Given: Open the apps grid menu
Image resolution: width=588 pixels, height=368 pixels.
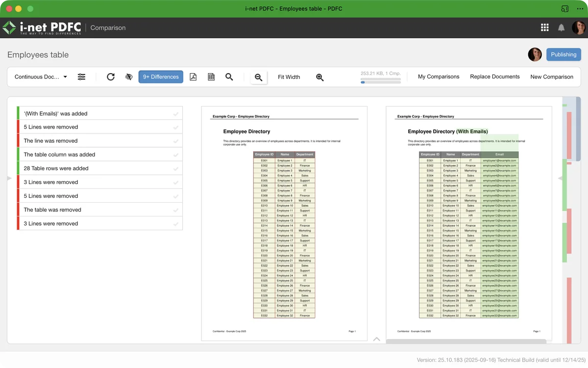Looking at the screenshot, I should (544, 28).
